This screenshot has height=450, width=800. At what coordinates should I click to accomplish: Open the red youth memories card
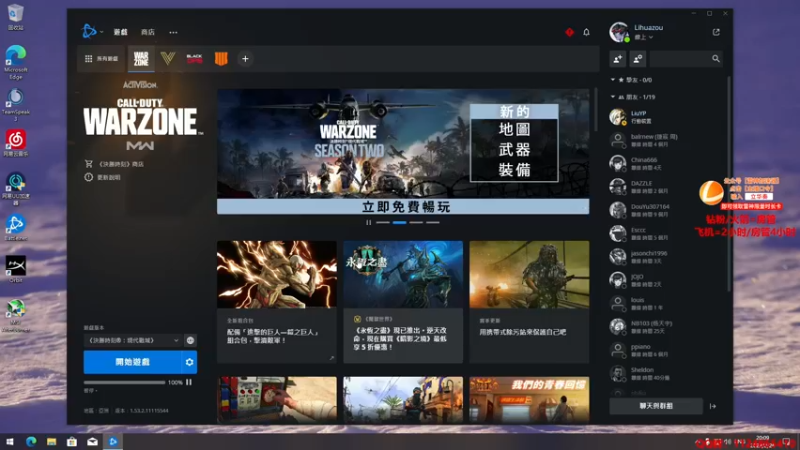pyautogui.click(x=529, y=400)
